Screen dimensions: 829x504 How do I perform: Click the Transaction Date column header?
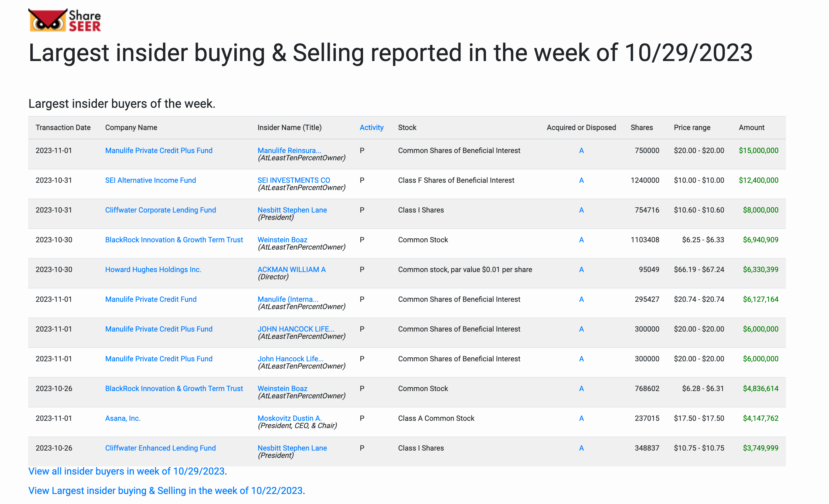(x=63, y=128)
